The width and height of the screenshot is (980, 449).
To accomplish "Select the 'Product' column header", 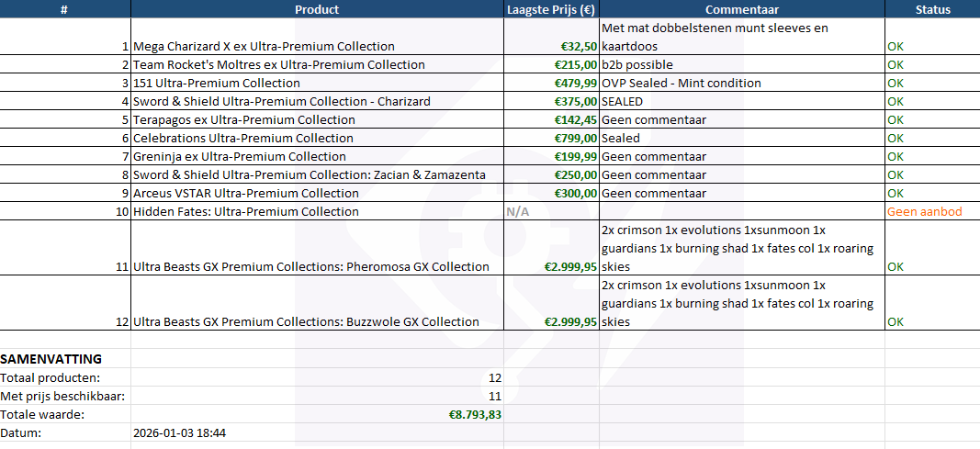I will click(x=317, y=9).
